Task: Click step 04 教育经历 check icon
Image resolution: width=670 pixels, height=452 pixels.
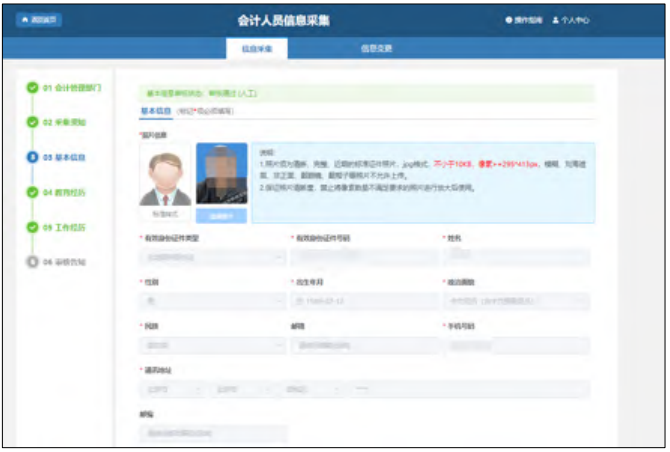Action: [33, 193]
